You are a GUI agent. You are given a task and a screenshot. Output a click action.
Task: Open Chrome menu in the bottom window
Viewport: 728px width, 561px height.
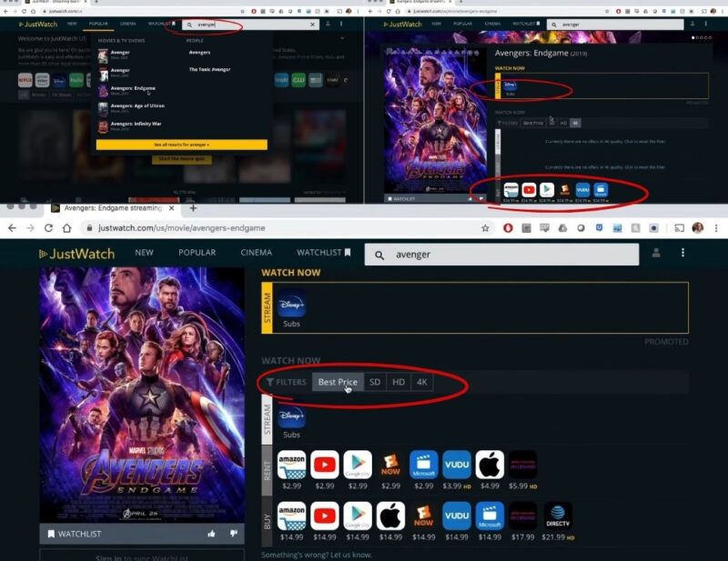tap(716, 228)
